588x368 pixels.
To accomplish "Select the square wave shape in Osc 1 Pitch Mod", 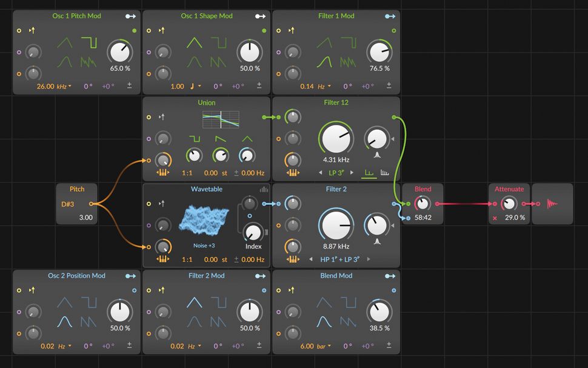I will pyautogui.click(x=90, y=42).
